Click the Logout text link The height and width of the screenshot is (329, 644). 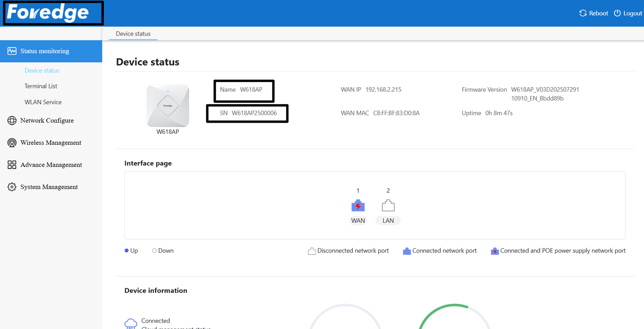tap(633, 13)
